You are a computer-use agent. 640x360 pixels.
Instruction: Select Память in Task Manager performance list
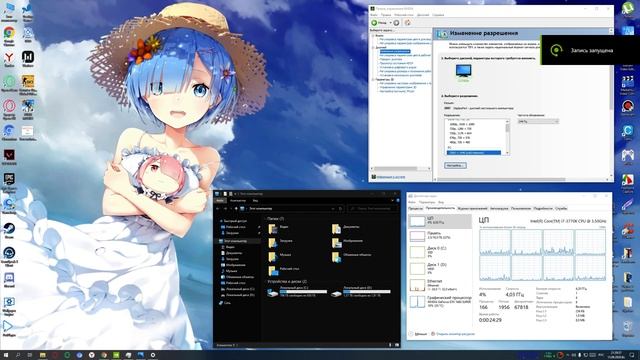click(x=440, y=236)
